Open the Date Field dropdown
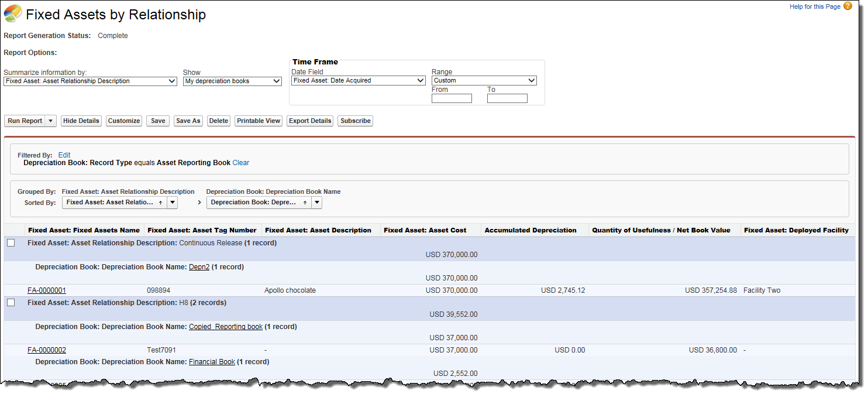This screenshot has width=868, height=397. tap(358, 81)
